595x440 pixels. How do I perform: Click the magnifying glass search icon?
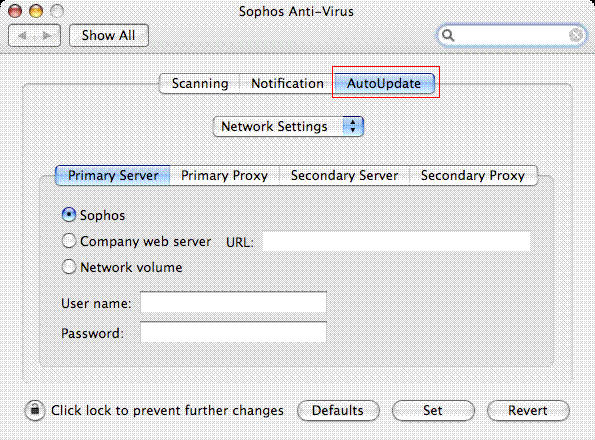pyautogui.click(x=448, y=35)
